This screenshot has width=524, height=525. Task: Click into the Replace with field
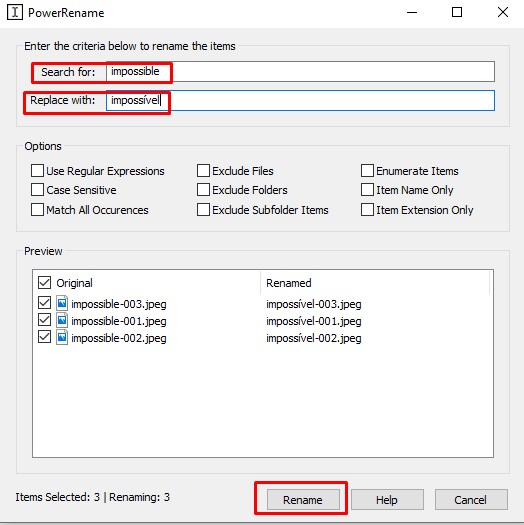300,100
